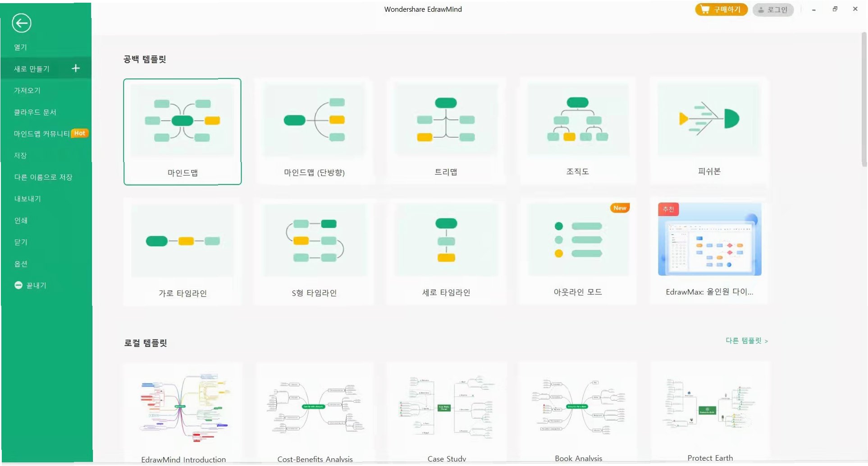Image resolution: width=868 pixels, height=466 pixels.
Task: Open 마인드맵 커뮤니티 sidebar item
Action: click(41, 134)
